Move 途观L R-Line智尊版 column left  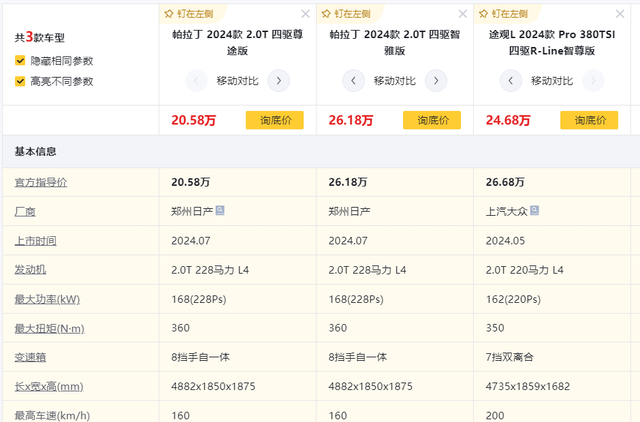pos(511,81)
